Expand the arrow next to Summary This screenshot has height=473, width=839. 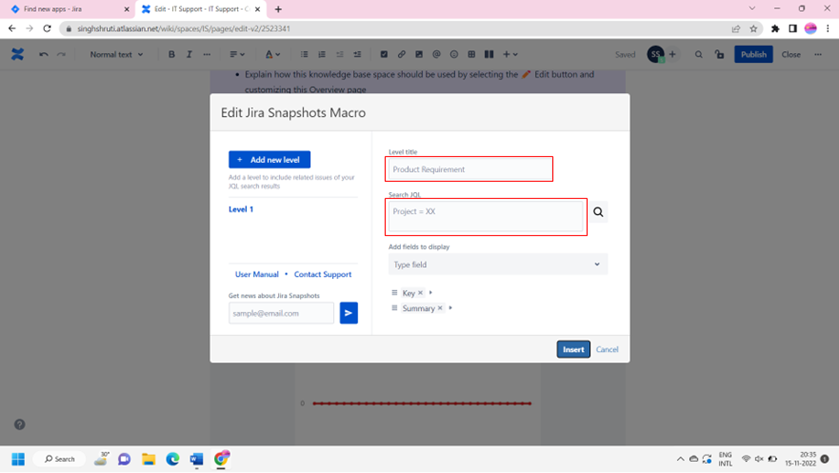(x=451, y=308)
